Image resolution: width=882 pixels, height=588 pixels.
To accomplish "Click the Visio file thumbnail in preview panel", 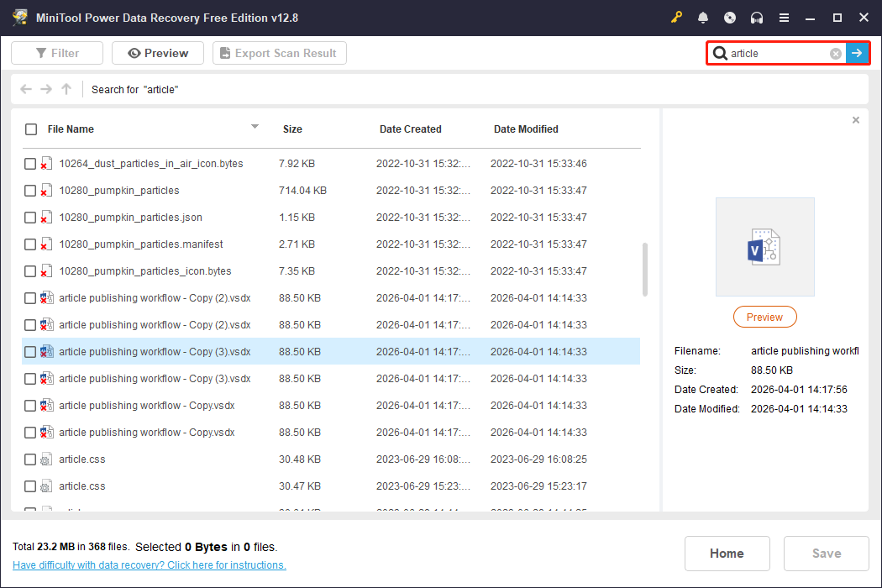I will [x=764, y=246].
